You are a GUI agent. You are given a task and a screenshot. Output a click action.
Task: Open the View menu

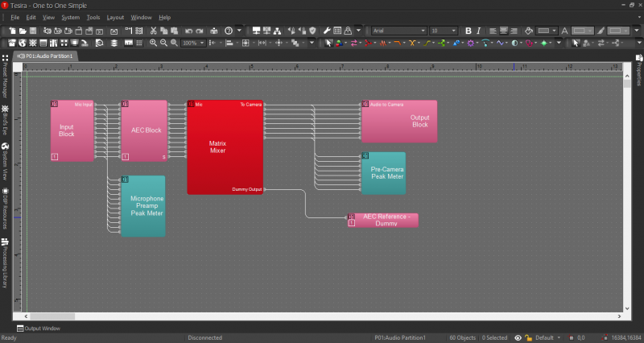48,17
